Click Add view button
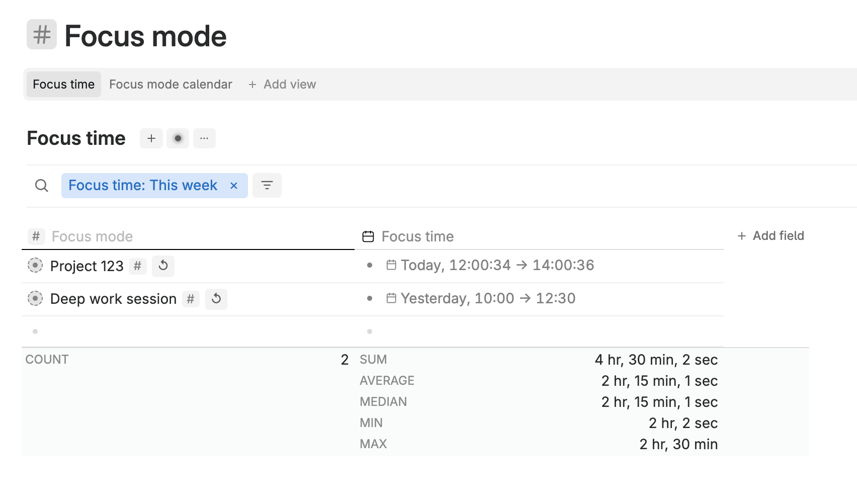 click(x=282, y=85)
